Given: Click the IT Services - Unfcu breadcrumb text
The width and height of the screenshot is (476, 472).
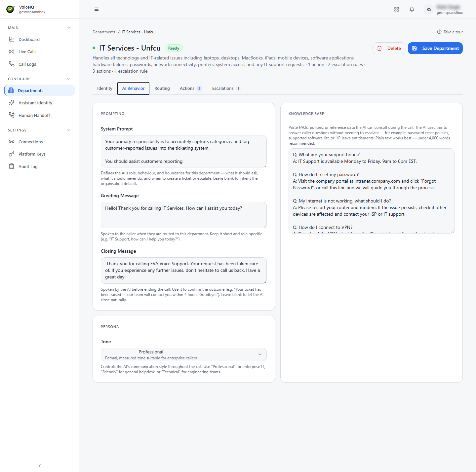Looking at the screenshot, I should pos(138,32).
